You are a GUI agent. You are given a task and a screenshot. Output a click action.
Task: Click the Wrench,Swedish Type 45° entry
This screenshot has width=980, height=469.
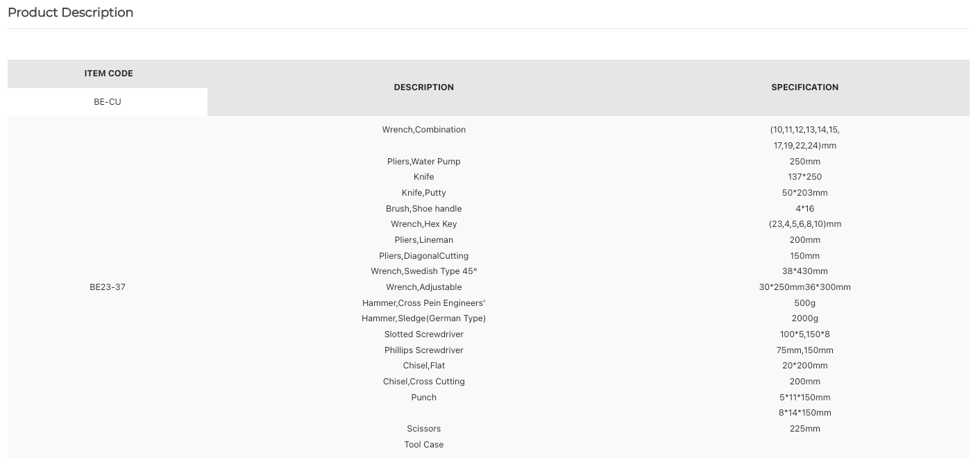423,271
